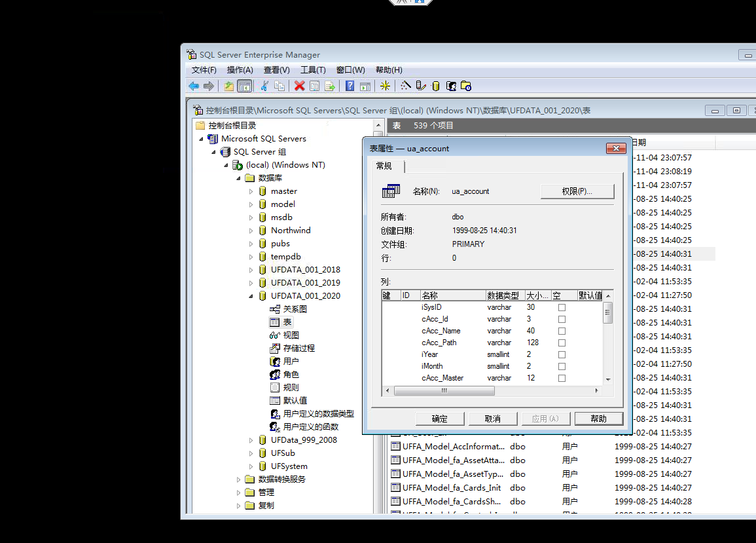756x543 pixels.
Task: Click the blue Back arrow in toolbar
Action: tap(194, 86)
